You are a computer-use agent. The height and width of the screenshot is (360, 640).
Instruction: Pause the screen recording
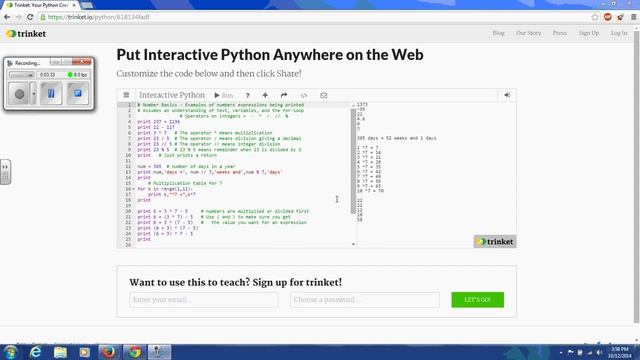tap(51, 93)
